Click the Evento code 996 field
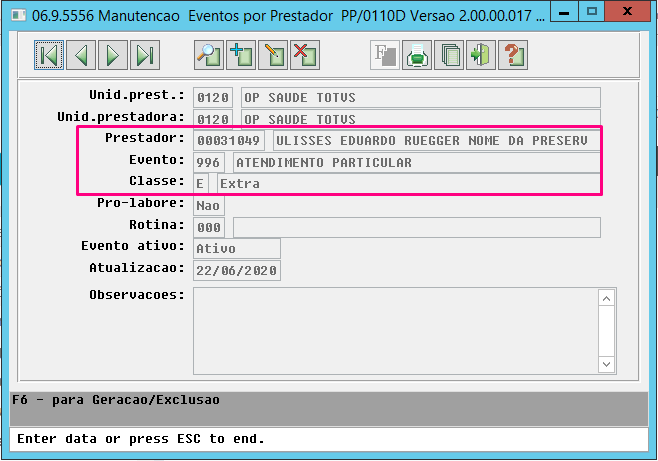 209,162
